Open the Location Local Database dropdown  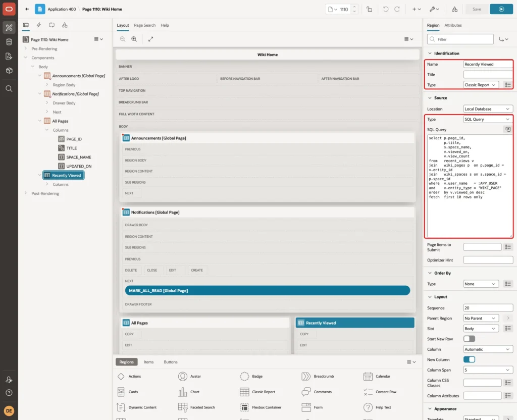pyautogui.click(x=488, y=109)
